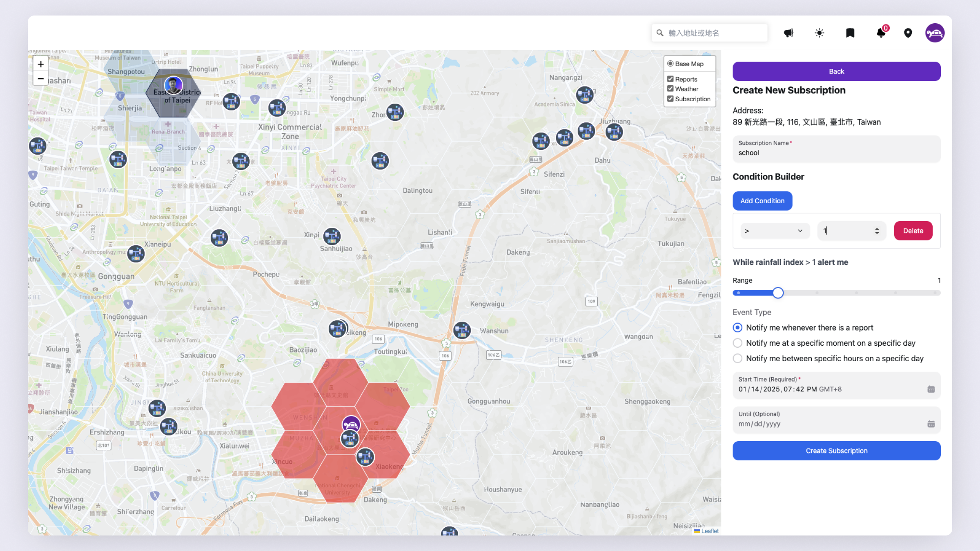
Task: Select the Base Map radio option
Action: (670, 64)
